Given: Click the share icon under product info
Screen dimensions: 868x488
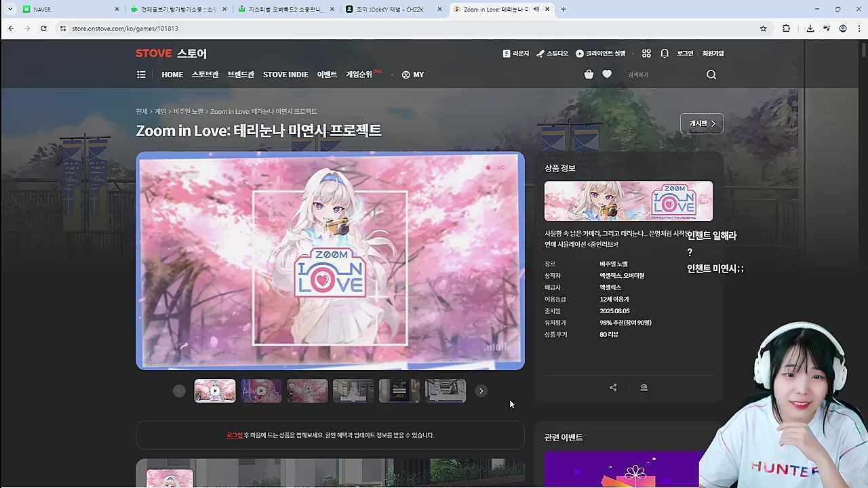Looking at the screenshot, I should point(613,388).
